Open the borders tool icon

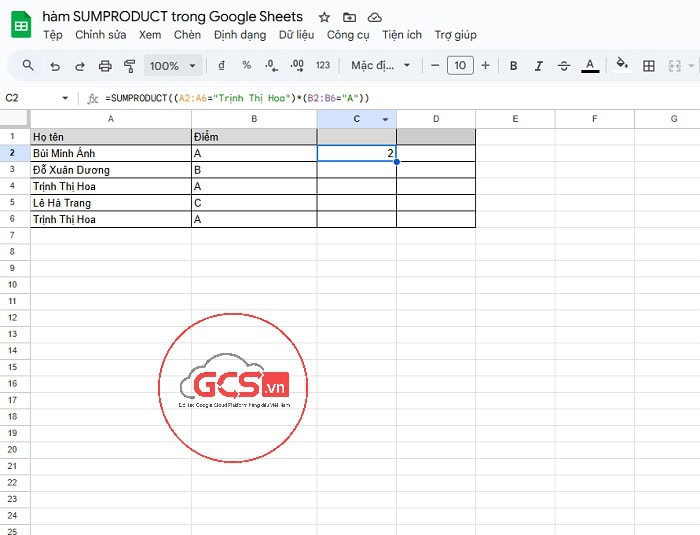(649, 66)
